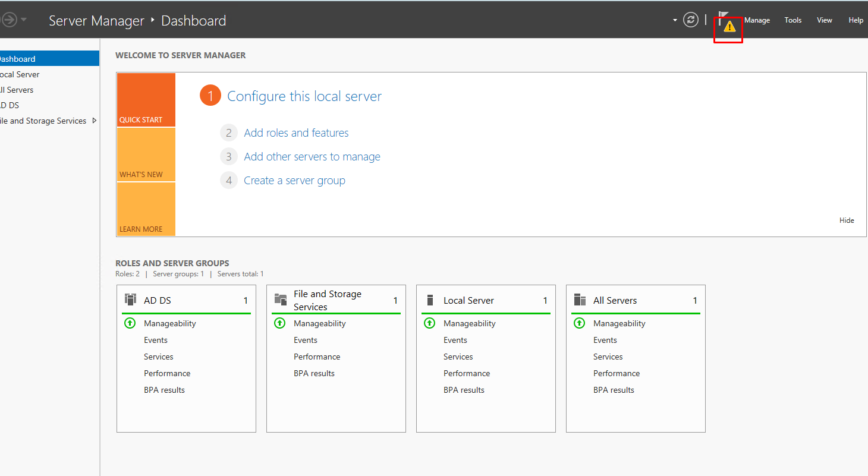Screen dimensions: 868x476
Task: Open the navigation history dropdown beside forward arrow
Action: (24, 20)
